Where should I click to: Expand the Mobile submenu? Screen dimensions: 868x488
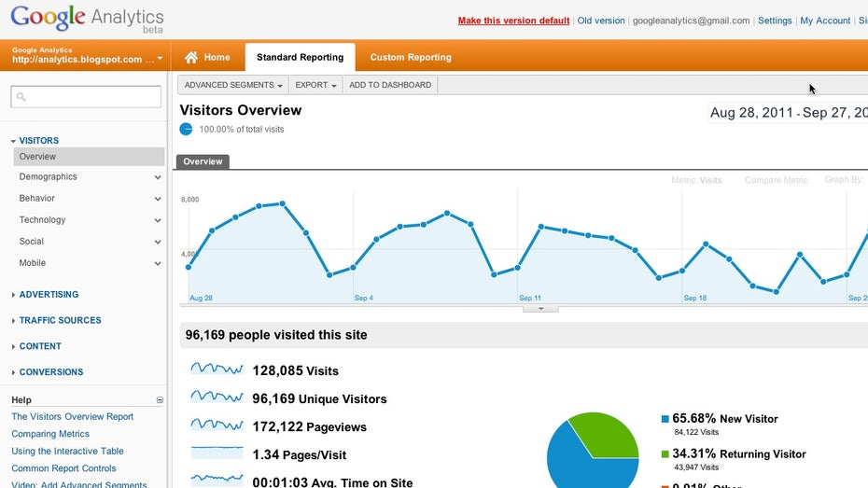(158, 263)
